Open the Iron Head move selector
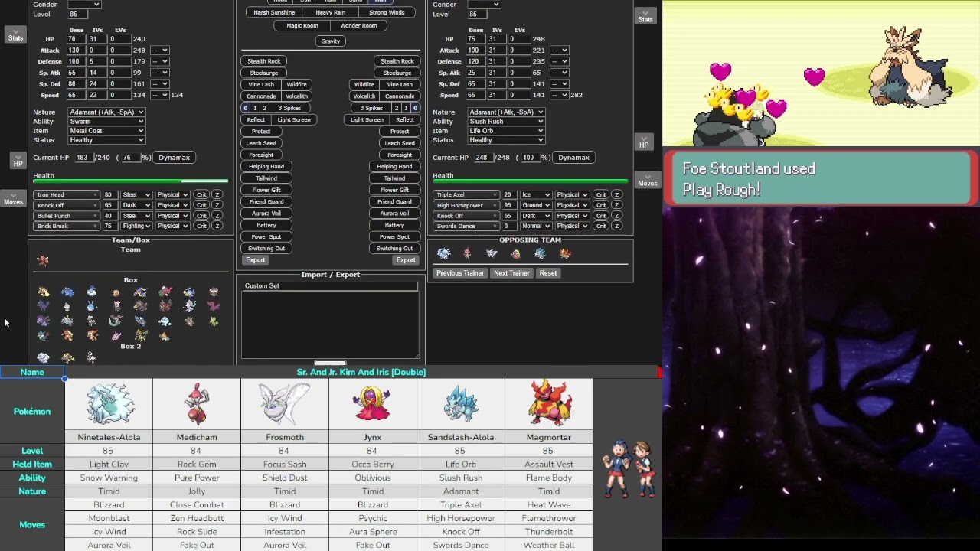 click(x=67, y=194)
